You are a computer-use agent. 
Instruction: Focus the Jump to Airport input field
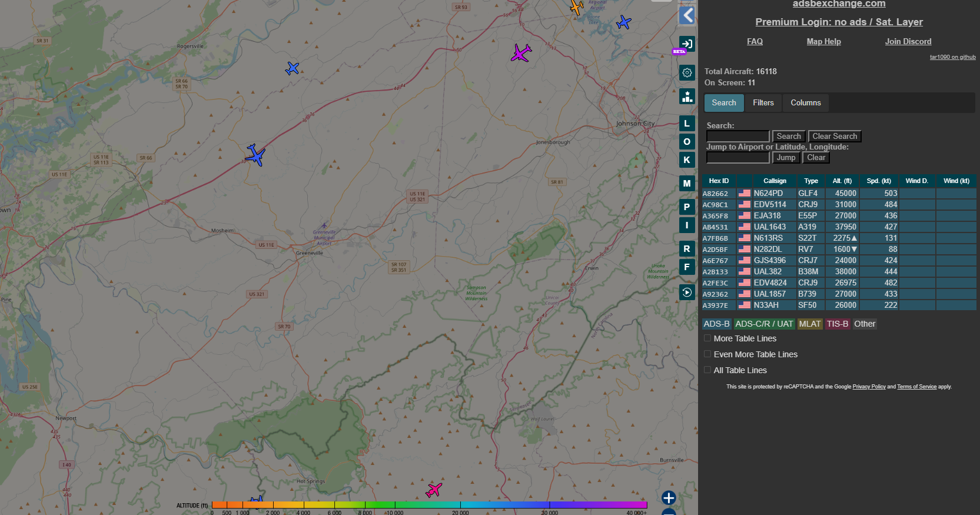click(738, 158)
